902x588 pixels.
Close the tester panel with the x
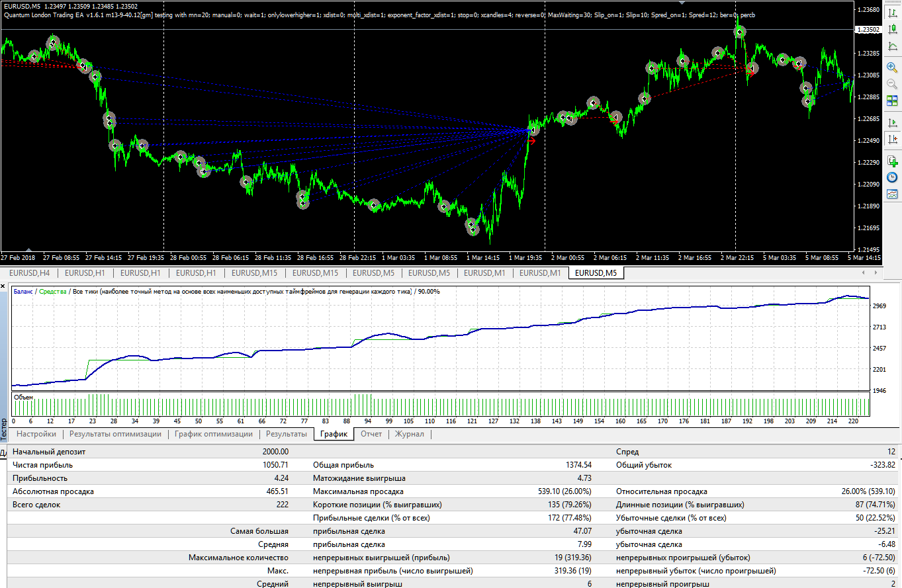[3, 286]
